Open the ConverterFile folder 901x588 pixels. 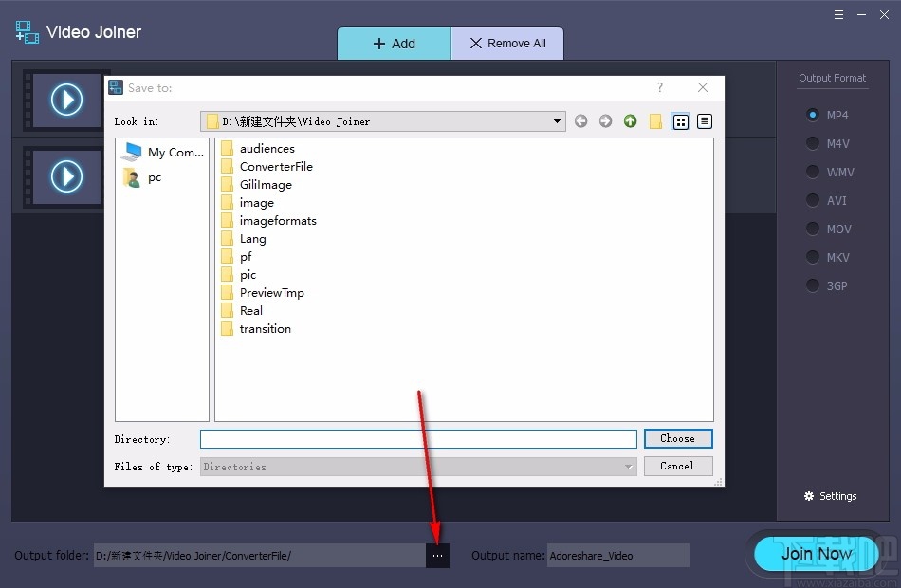[x=276, y=166]
